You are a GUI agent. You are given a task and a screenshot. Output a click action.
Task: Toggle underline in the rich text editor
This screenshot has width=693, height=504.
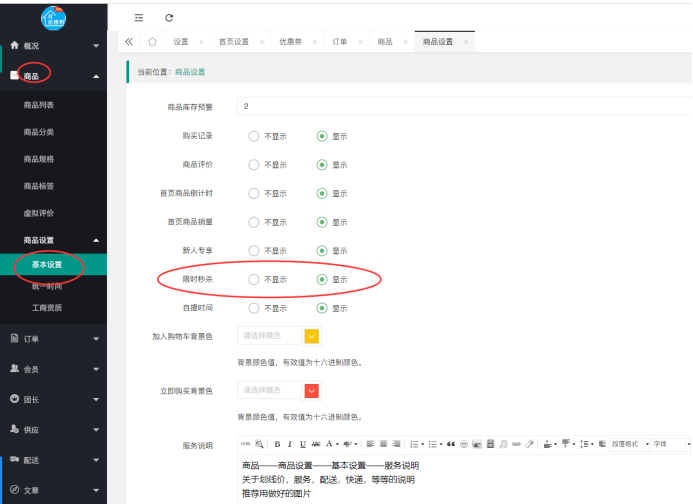(302, 443)
